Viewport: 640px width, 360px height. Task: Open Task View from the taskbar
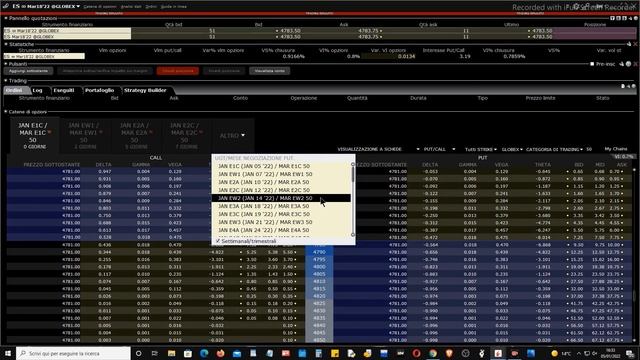155,353
